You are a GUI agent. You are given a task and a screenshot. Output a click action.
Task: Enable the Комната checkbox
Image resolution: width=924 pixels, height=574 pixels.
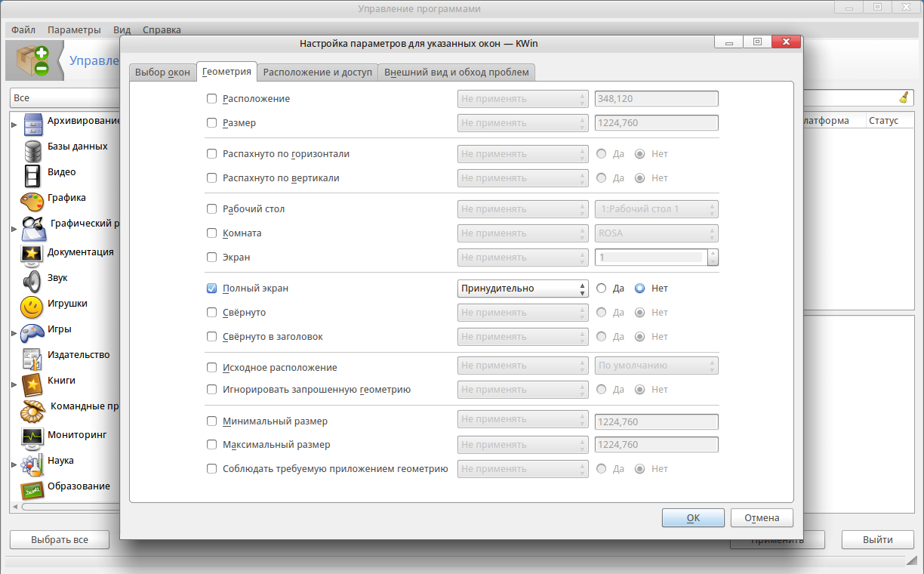point(212,233)
